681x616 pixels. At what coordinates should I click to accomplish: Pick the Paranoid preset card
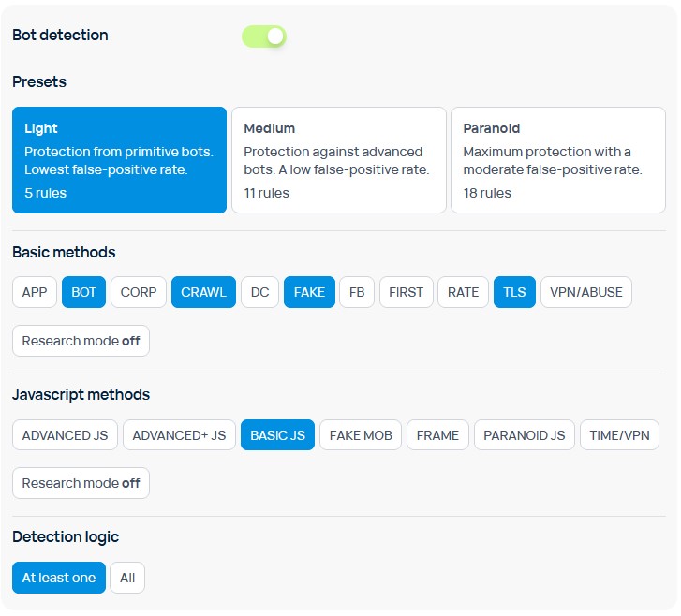click(x=557, y=160)
